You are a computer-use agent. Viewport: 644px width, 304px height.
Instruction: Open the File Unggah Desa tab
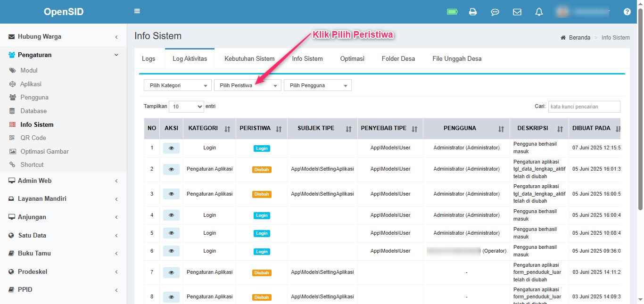pos(457,59)
